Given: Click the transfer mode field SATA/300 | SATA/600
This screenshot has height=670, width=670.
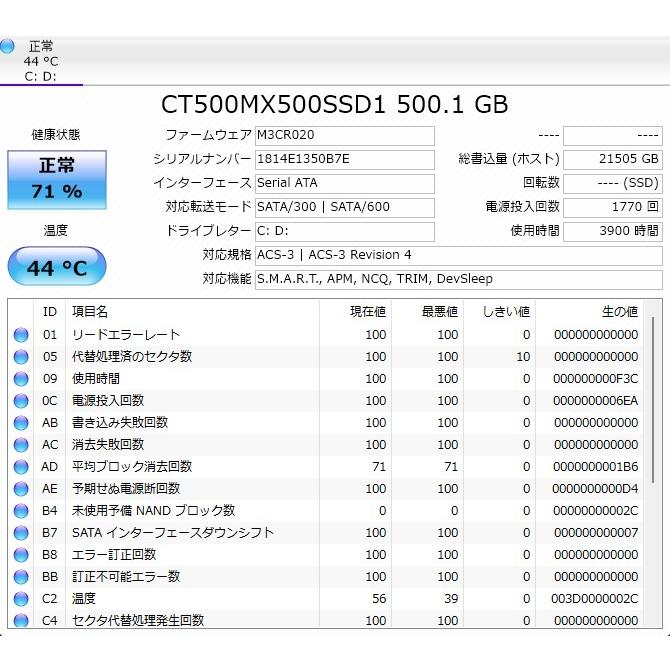Looking at the screenshot, I should [x=345, y=207].
